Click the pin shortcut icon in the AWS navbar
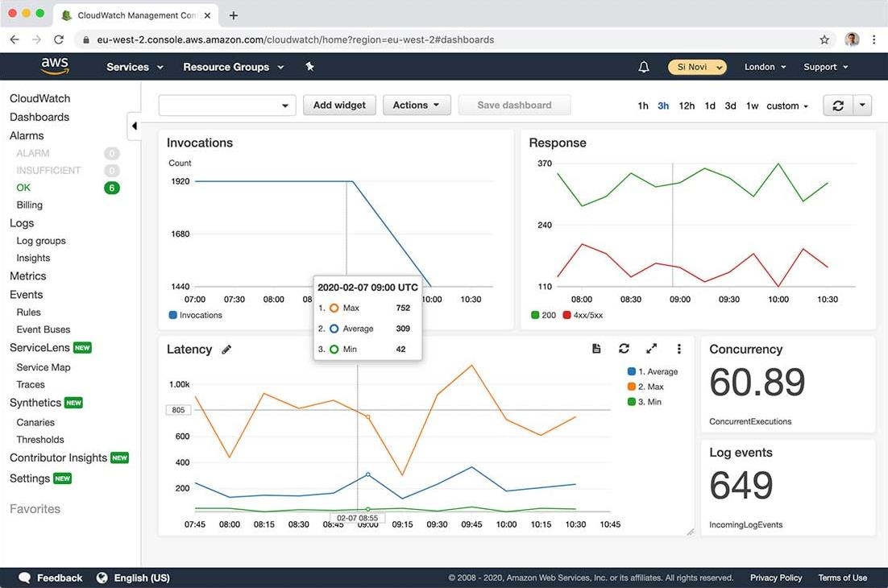This screenshot has width=888, height=588. (309, 67)
